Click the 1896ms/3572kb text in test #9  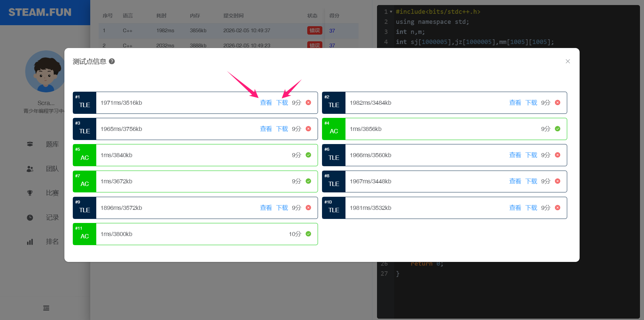(121, 208)
